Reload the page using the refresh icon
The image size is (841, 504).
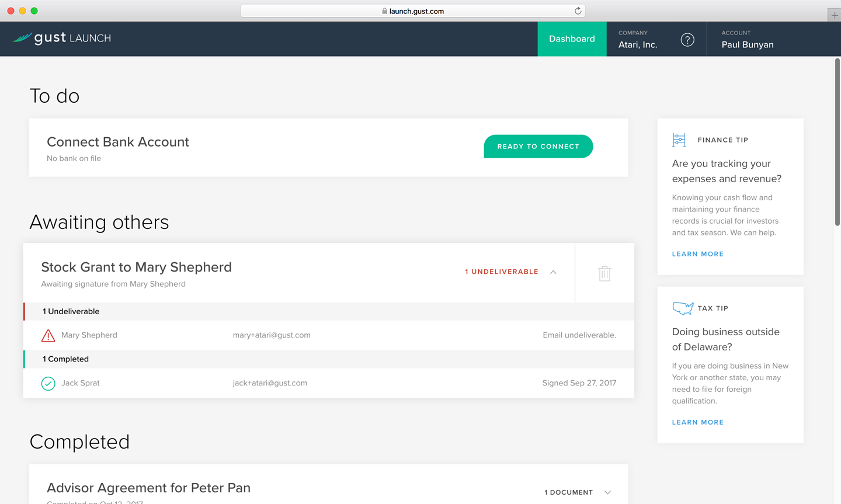[x=578, y=11]
